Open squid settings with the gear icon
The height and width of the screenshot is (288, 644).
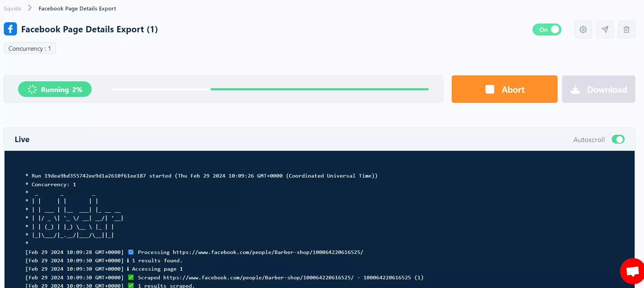pyautogui.click(x=583, y=30)
